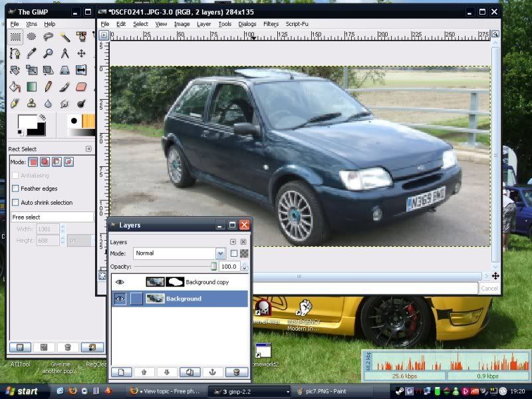Select the Color Picker eyedropper tool
Viewport: 532px width, 399px height.
click(x=31, y=53)
